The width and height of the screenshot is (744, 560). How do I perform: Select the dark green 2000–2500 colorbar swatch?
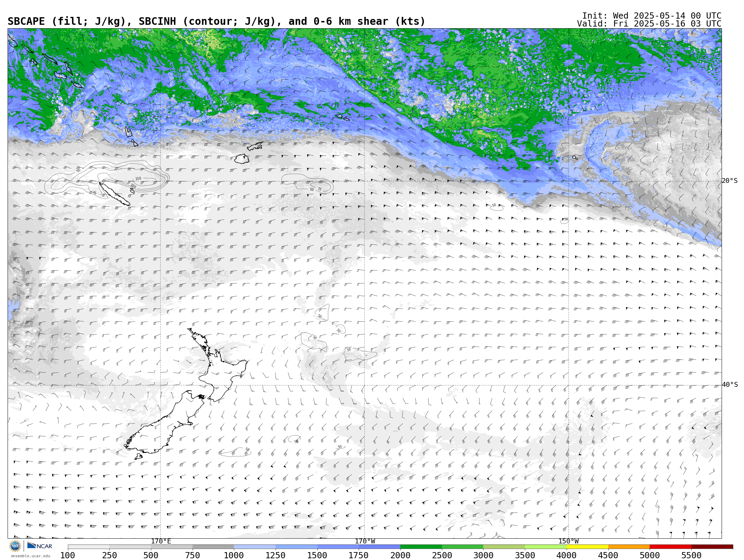click(x=421, y=547)
